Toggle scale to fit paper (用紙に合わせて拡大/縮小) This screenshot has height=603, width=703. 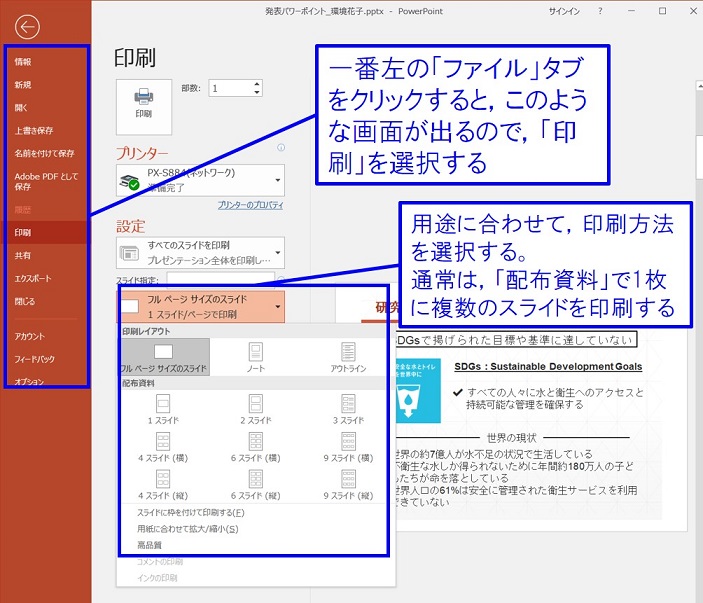pos(180,529)
